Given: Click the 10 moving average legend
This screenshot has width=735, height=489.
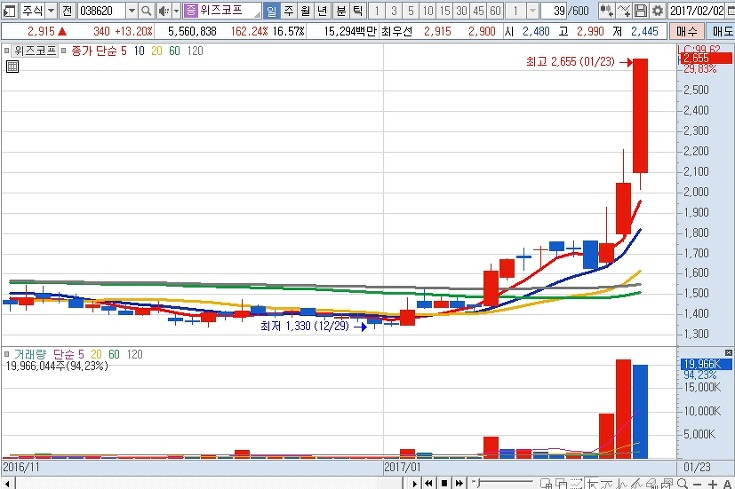Looking at the screenshot, I should coord(139,51).
